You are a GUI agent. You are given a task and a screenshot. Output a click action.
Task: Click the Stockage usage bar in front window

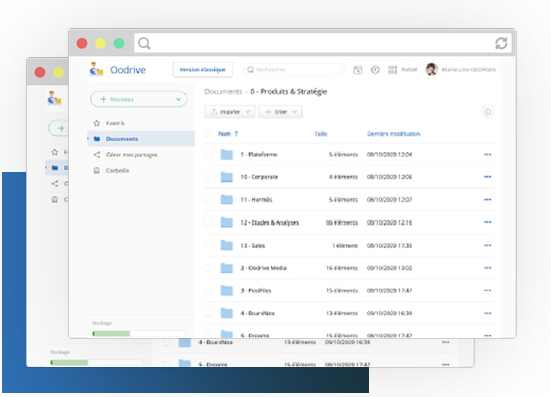pos(138,333)
